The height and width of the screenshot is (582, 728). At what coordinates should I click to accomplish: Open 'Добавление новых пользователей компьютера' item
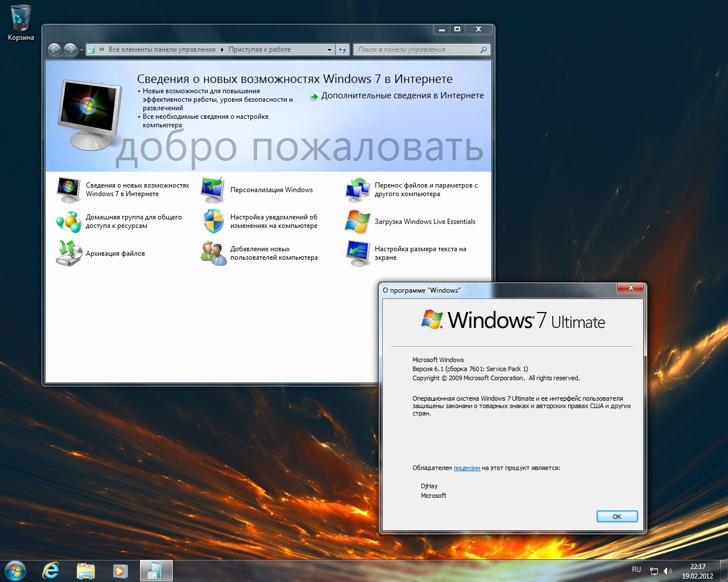[274, 253]
